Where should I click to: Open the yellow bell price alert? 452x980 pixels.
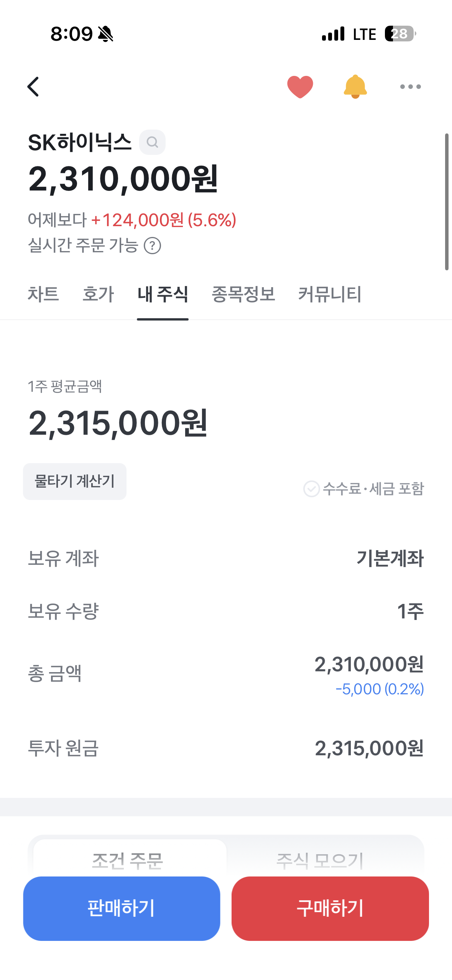pos(355,87)
